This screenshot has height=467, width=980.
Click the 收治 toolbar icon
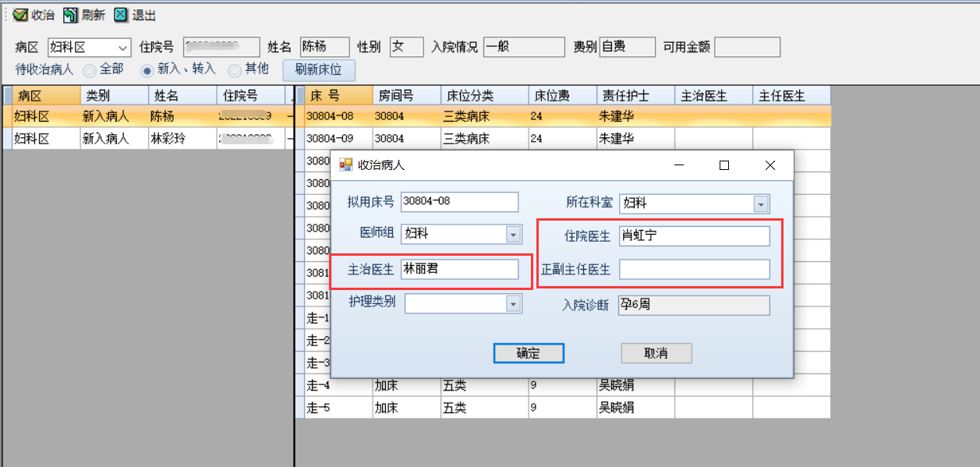[21, 15]
